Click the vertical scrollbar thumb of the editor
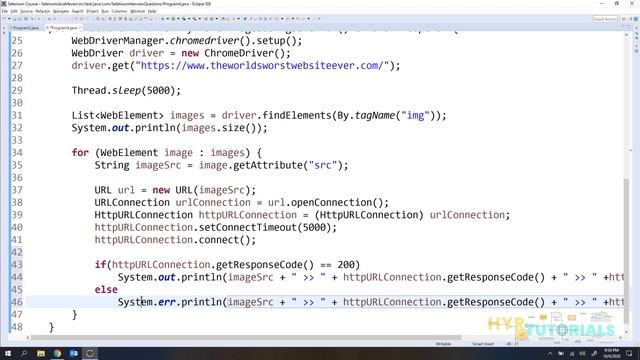 627,250
